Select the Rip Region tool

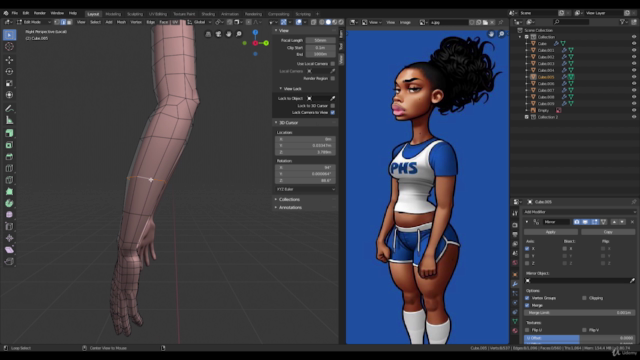(x=9, y=262)
